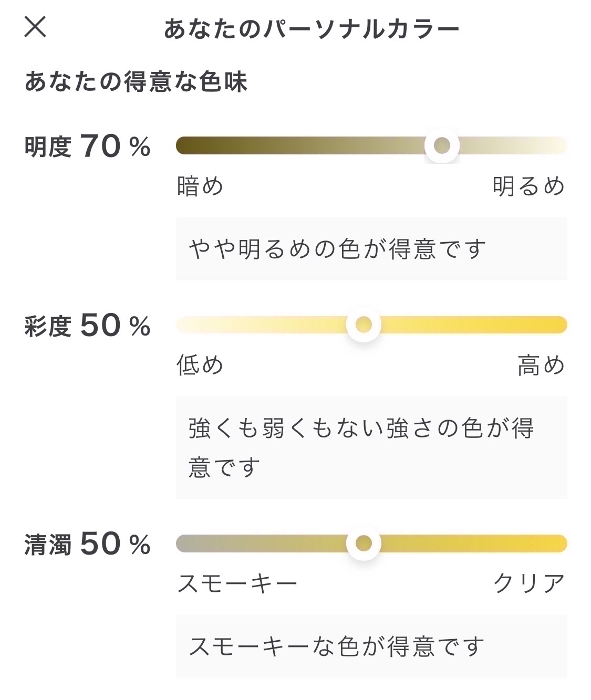Click the 清濁 slider thumb

[x=364, y=543]
